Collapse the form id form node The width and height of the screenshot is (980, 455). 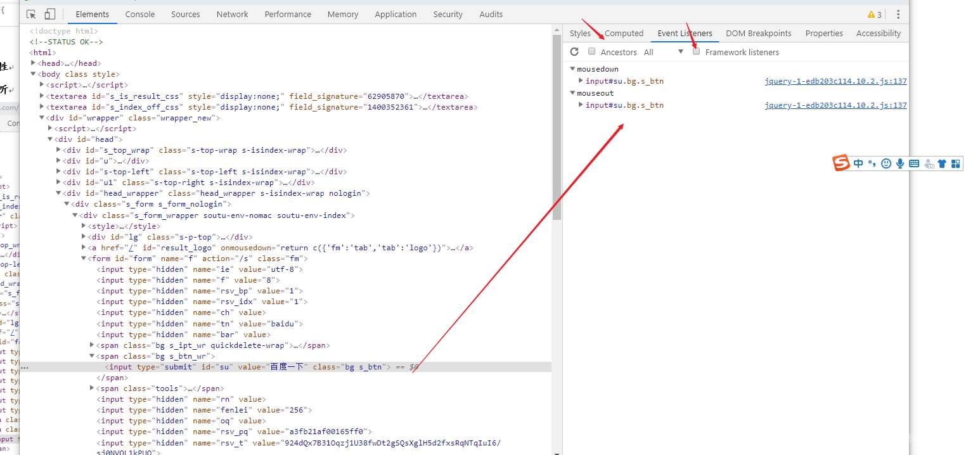[x=83, y=259]
